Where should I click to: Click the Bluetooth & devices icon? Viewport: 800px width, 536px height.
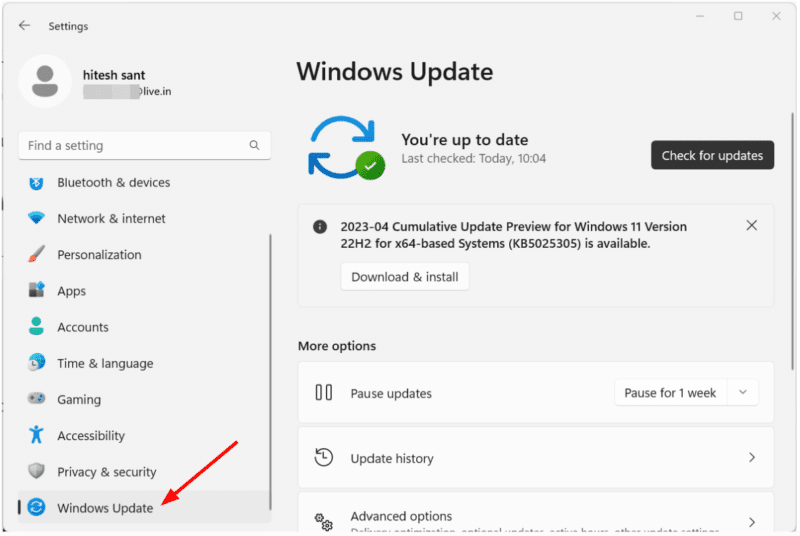(x=36, y=183)
